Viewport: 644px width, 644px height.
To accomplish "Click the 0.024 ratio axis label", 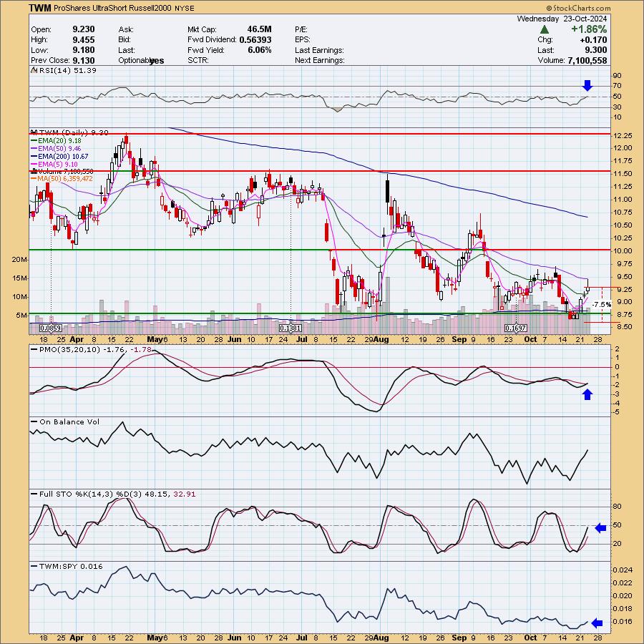I will tap(623, 570).
